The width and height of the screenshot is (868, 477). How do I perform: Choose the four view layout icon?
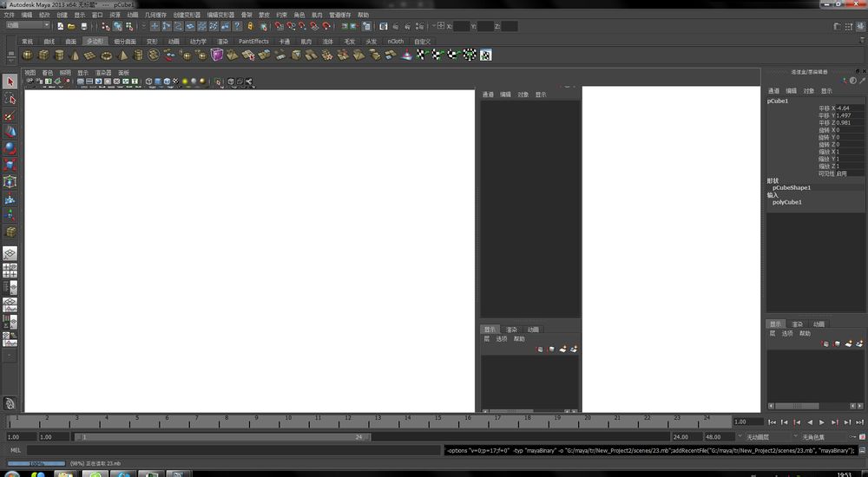click(10, 271)
